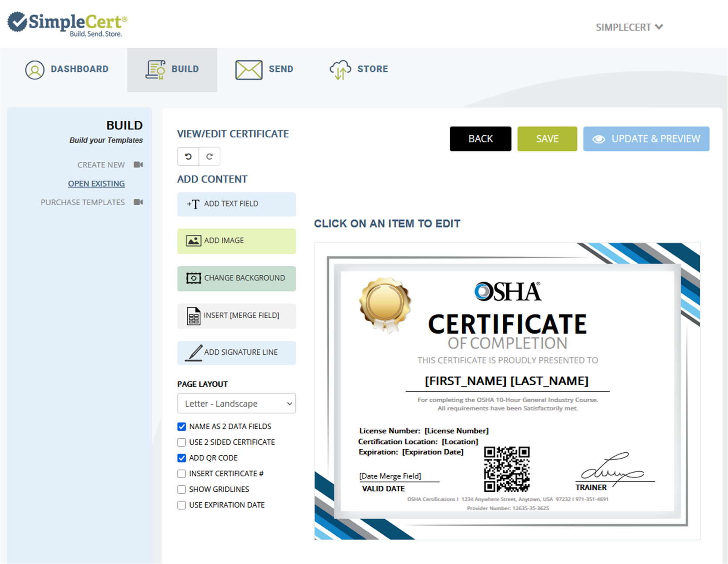Switch to the Dashboard tab
Screen dimensions: 728x564
68,69
